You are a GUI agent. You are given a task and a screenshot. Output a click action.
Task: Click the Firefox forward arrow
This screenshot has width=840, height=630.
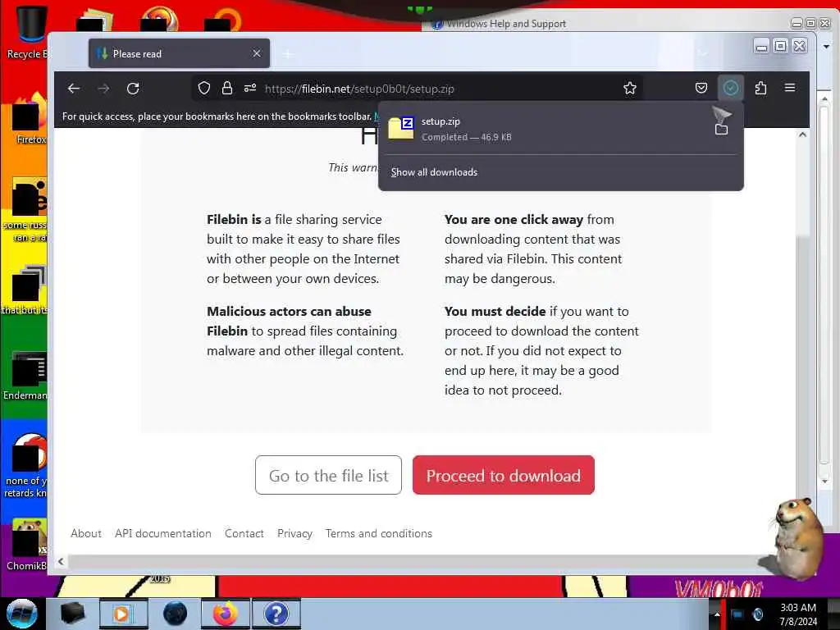[x=103, y=89]
